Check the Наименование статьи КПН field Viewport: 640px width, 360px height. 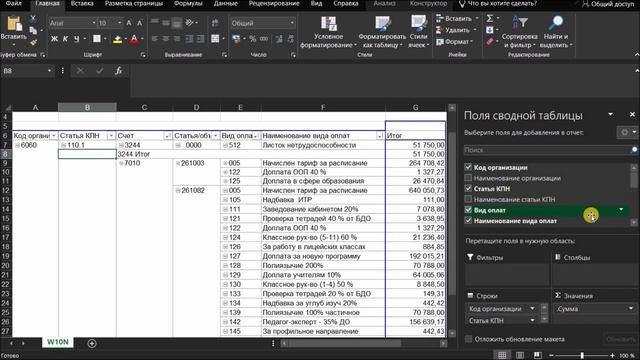tap(468, 199)
